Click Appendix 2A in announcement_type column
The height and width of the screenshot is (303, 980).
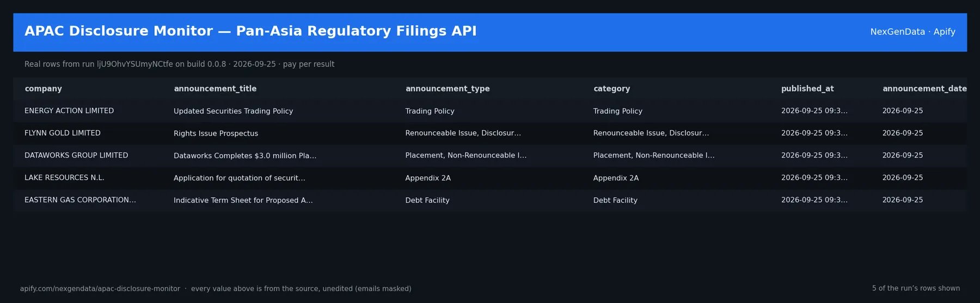point(428,178)
